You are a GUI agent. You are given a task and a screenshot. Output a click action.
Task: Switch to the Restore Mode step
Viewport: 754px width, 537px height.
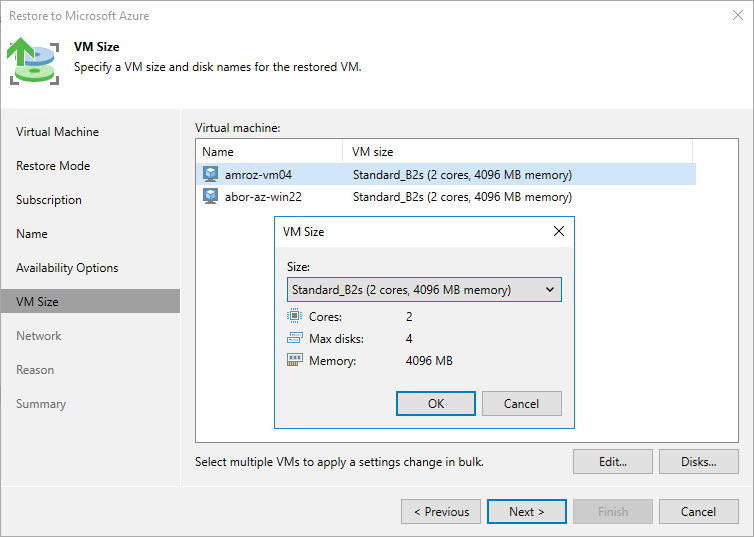[x=53, y=166]
